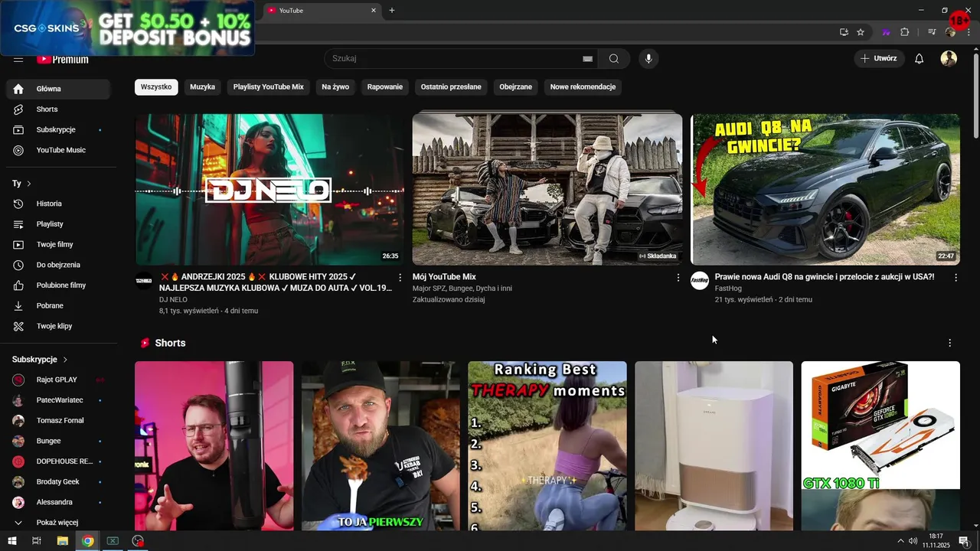980x551 pixels.
Task: Select the Rapowanie filter chip
Action: [385, 87]
